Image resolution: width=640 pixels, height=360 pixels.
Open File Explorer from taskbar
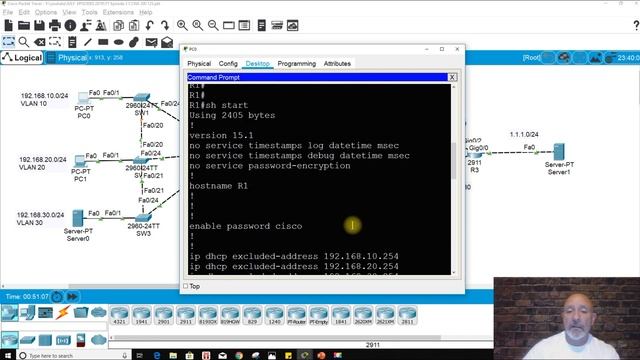pyautogui.click(x=173, y=356)
